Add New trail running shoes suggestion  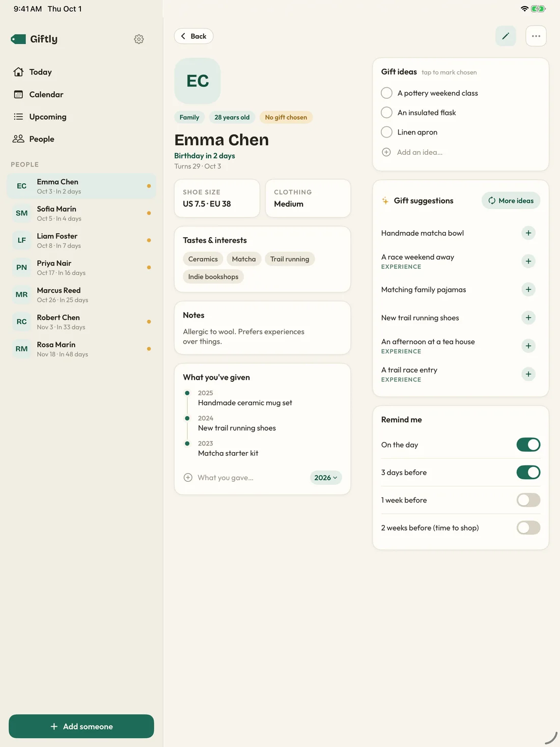(528, 318)
